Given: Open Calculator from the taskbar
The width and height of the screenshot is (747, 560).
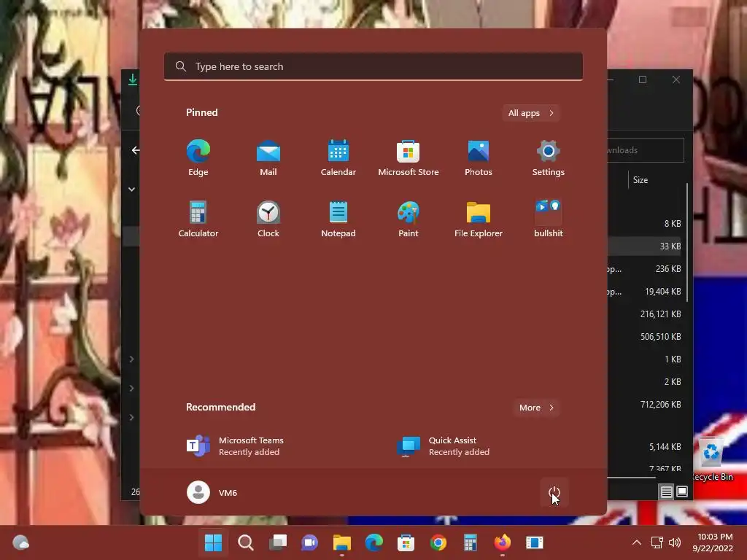Looking at the screenshot, I should click(x=471, y=542).
